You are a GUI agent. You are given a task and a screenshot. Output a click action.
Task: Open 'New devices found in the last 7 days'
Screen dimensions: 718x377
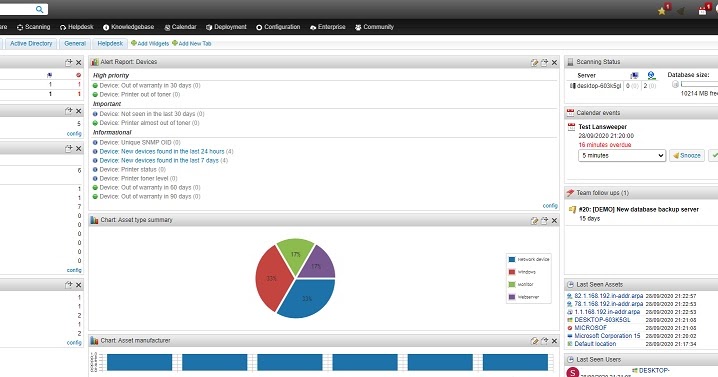coord(159,160)
